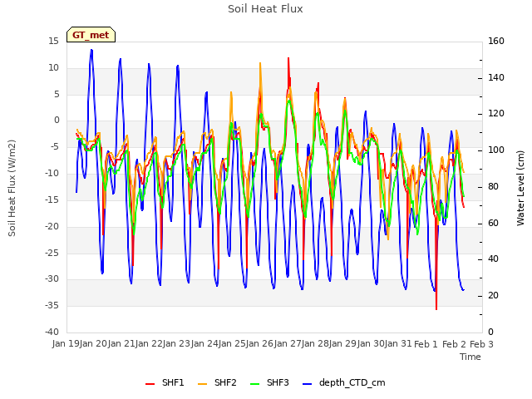Click the 100 tick on water level axis
This screenshot has height=399, width=532.
click(496, 150)
